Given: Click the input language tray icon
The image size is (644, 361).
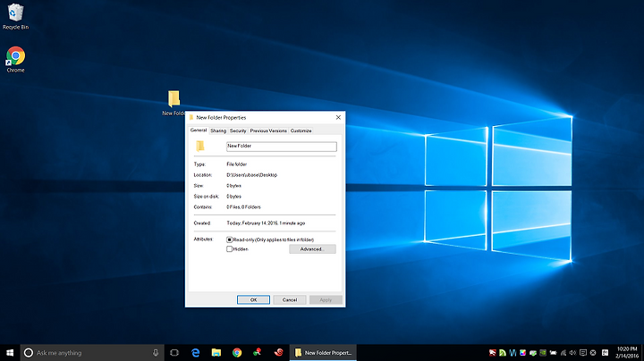Looking at the screenshot, I should 605,353.
